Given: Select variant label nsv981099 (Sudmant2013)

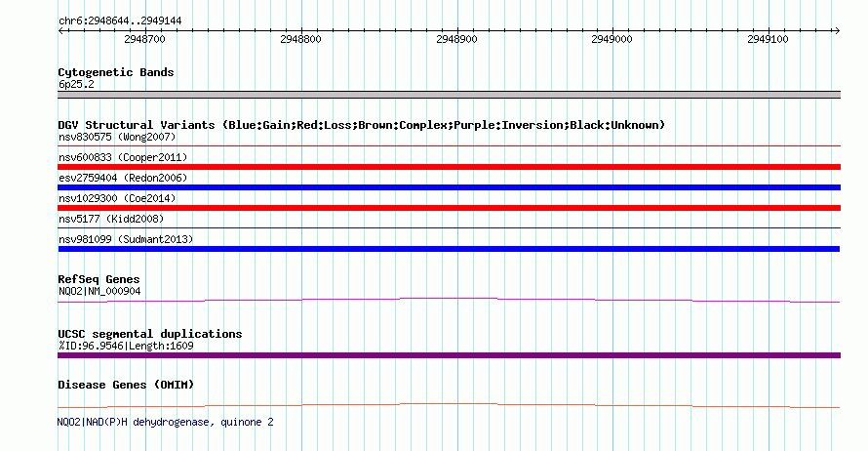Looking at the screenshot, I should coord(126,239).
